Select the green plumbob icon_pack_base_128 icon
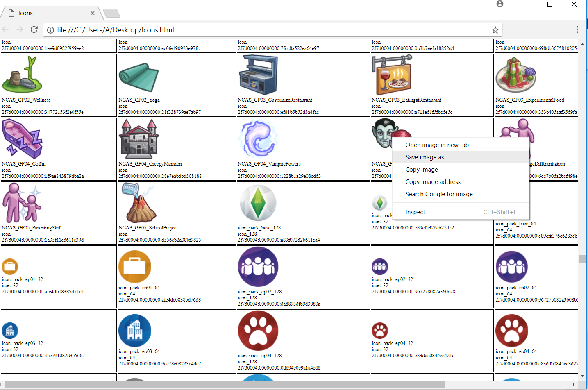 [x=258, y=203]
